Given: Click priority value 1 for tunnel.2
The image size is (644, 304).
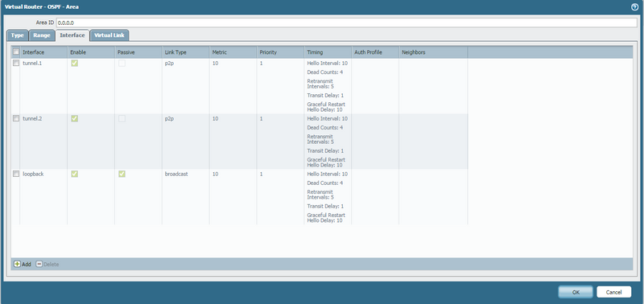Looking at the screenshot, I should click(261, 118).
